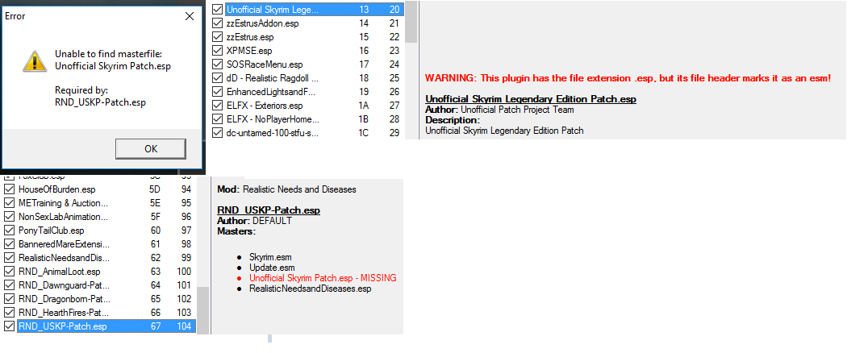Disable RND_HearthFires-Patch checkbox
Screen dimensions: 868x353
(9, 313)
